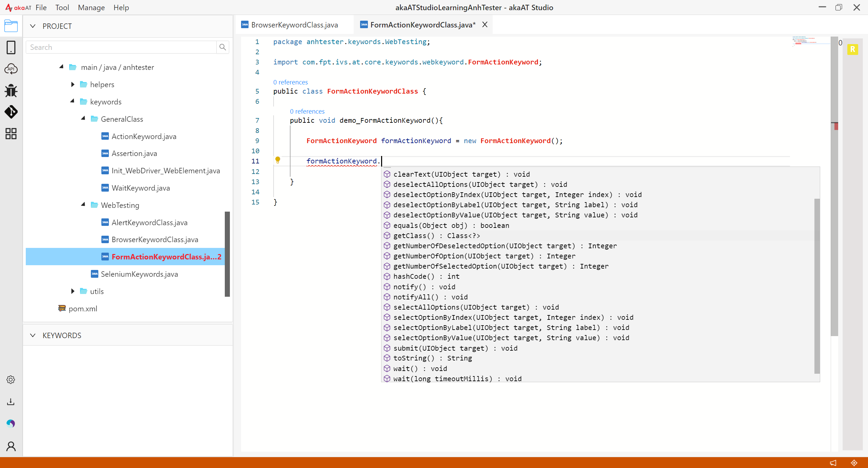Image resolution: width=868 pixels, height=468 pixels.
Task: Open Init_WebDriver_WebElement.java file
Action: pyautogui.click(x=166, y=171)
